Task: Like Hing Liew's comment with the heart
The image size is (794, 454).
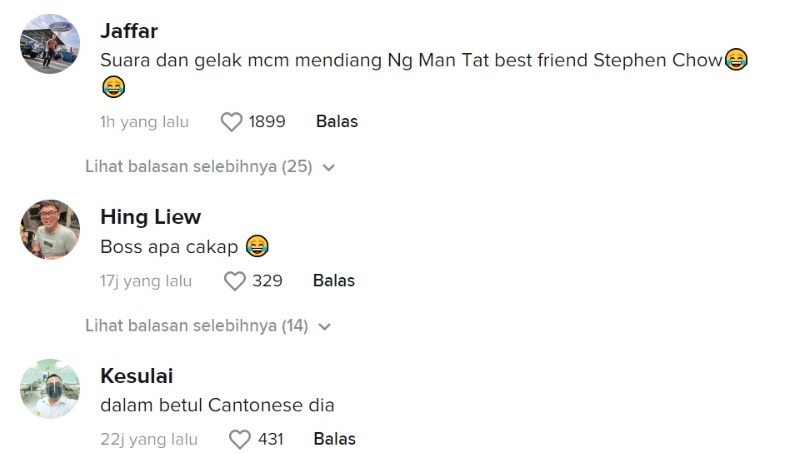Action: click(x=234, y=281)
